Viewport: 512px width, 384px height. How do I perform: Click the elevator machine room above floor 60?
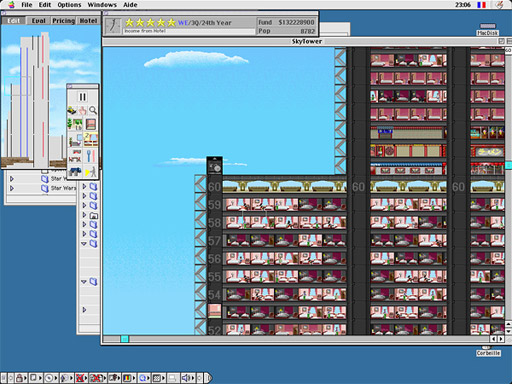(214, 166)
